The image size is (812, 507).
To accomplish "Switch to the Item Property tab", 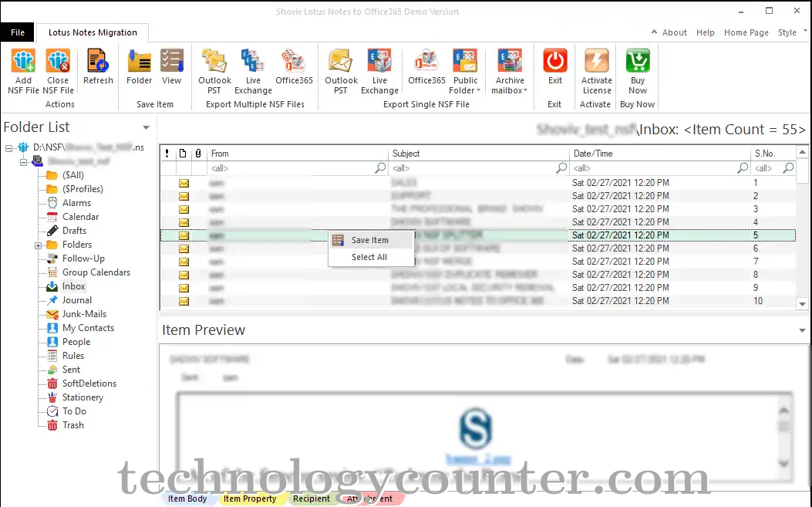I will [x=250, y=499].
